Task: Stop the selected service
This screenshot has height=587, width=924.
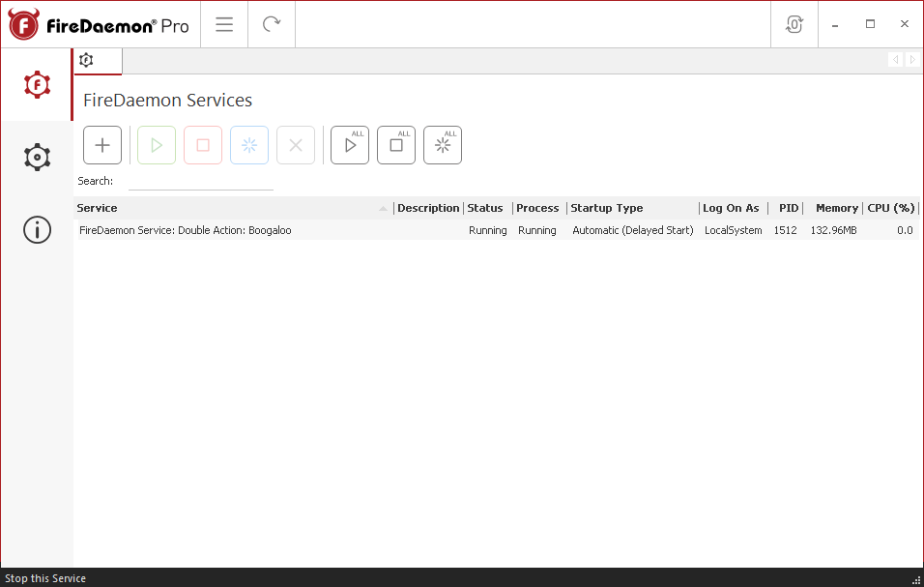Action: (203, 145)
